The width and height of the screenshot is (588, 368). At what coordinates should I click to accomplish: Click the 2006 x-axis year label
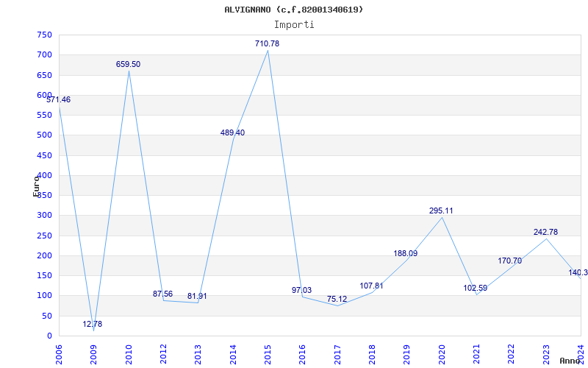(59, 355)
